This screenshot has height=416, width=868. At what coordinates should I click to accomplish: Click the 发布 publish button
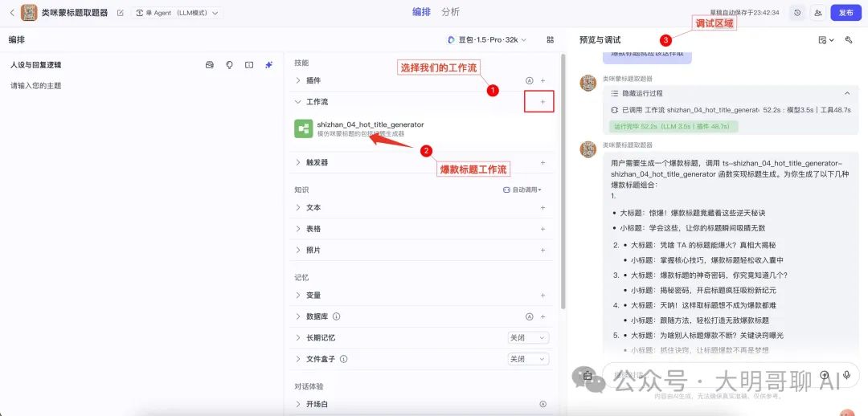point(845,13)
